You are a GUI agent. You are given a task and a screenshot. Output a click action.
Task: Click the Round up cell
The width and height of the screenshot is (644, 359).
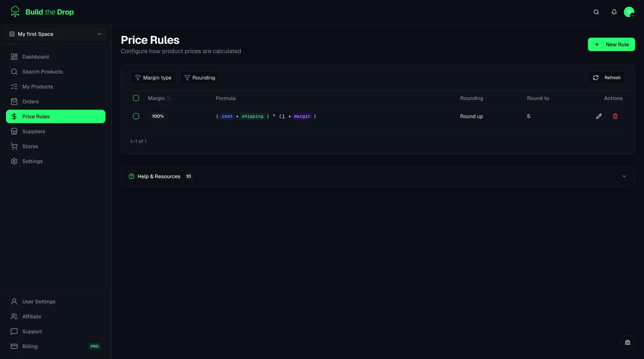click(x=472, y=116)
